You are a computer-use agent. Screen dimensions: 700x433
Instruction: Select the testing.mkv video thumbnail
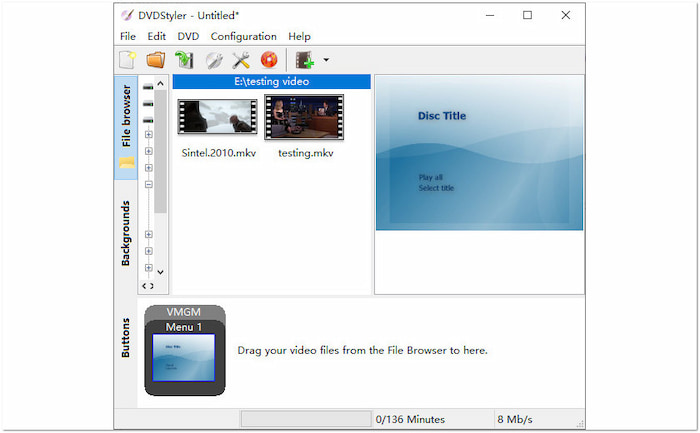point(304,117)
